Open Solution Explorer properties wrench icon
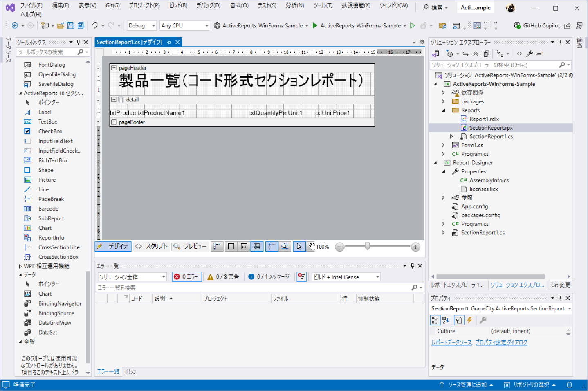The height and width of the screenshot is (391, 588). point(530,54)
